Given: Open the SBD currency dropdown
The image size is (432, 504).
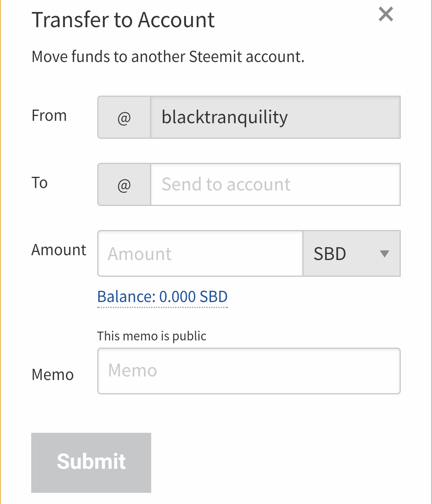Looking at the screenshot, I should (351, 253).
